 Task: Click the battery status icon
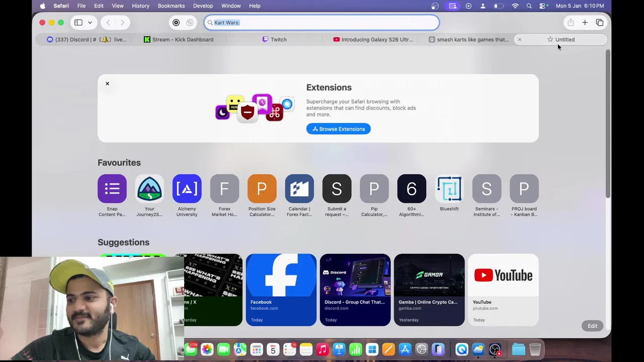pos(499,6)
